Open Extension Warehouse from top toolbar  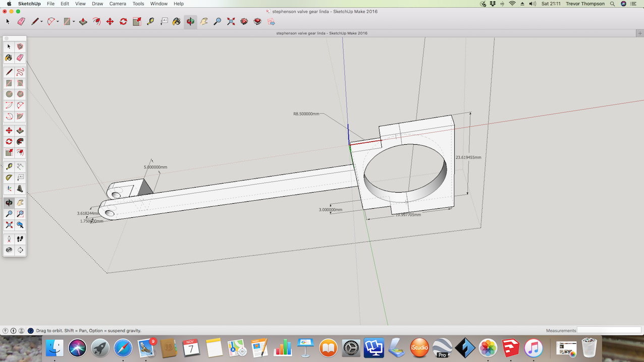coord(257,22)
